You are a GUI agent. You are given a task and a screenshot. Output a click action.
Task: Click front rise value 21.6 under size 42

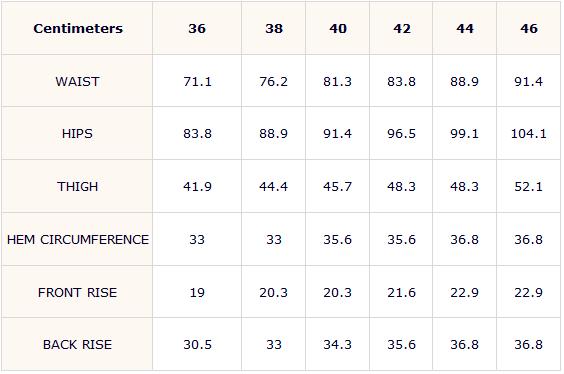click(x=401, y=292)
